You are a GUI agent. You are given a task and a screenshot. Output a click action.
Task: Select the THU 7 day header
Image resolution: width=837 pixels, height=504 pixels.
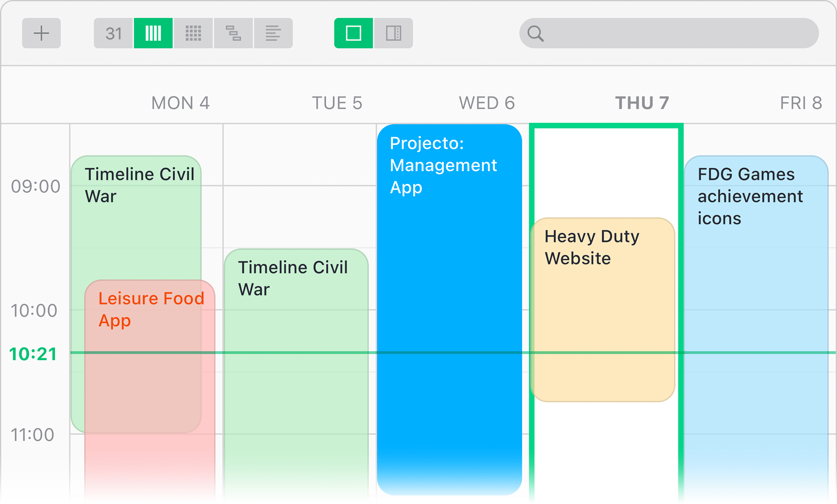pyautogui.click(x=642, y=103)
